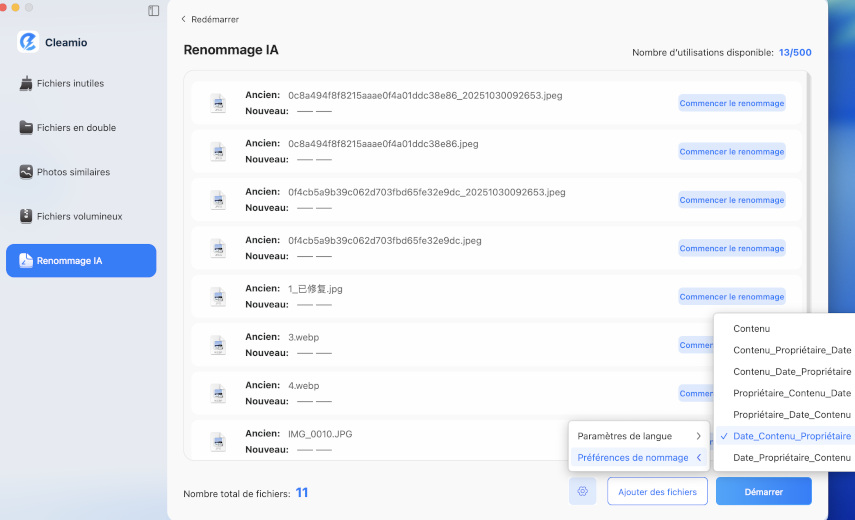Click the Cleamio app logo
855x520 pixels.
tap(28, 42)
